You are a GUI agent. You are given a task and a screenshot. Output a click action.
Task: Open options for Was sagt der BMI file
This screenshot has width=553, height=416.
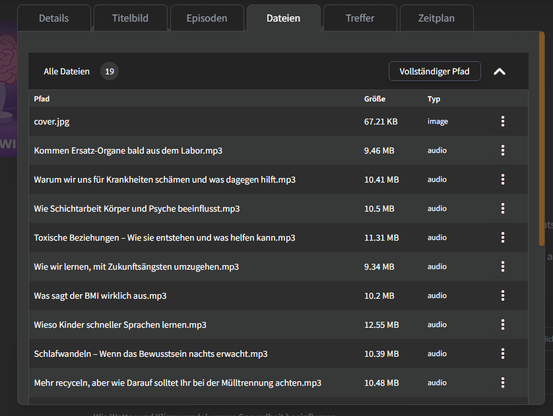coord(503,295)
